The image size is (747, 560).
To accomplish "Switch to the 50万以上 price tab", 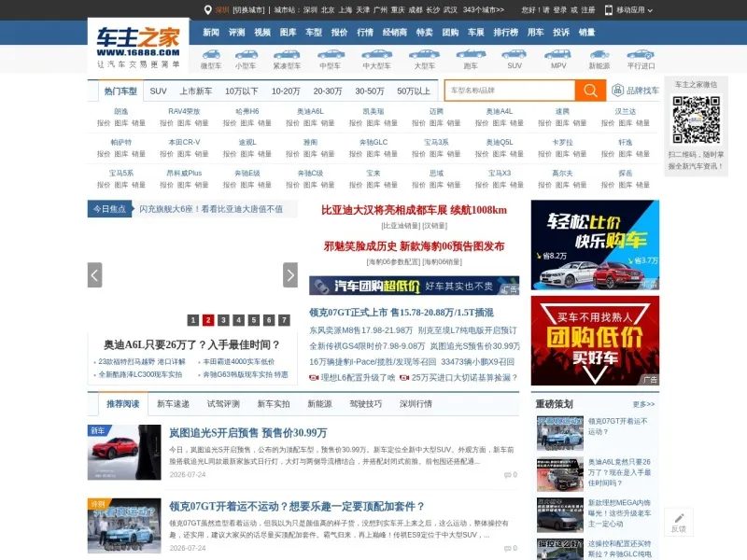I will [414, 91].
